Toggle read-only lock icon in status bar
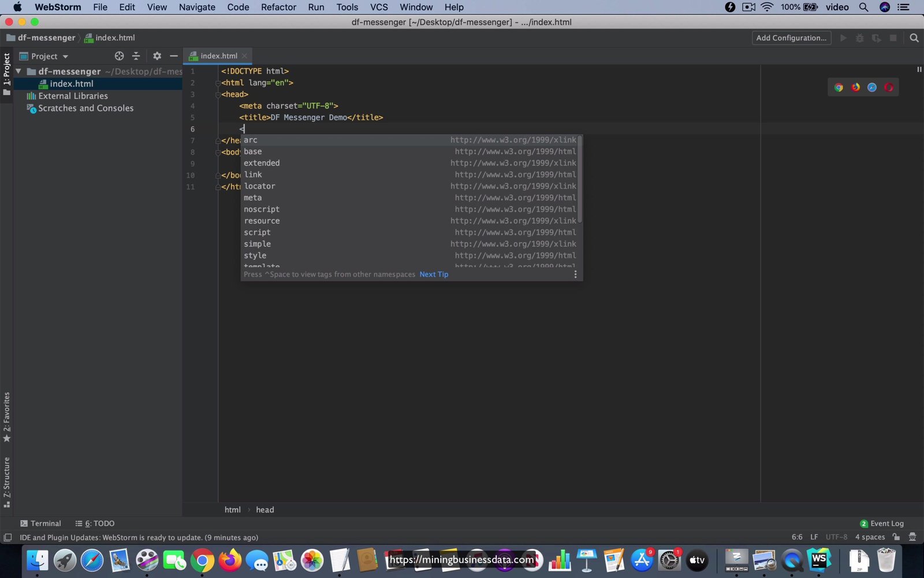Screen dimensions: 924x578 896,538
